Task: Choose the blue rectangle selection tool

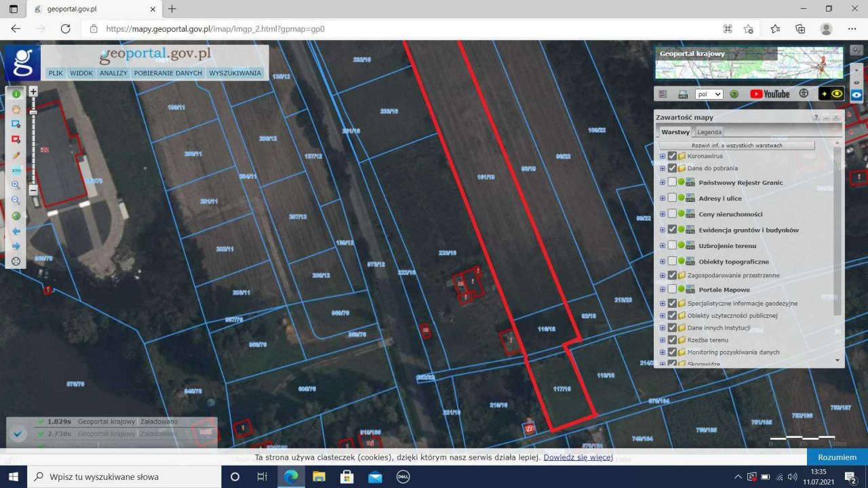Action: click(x=16, y=124)
